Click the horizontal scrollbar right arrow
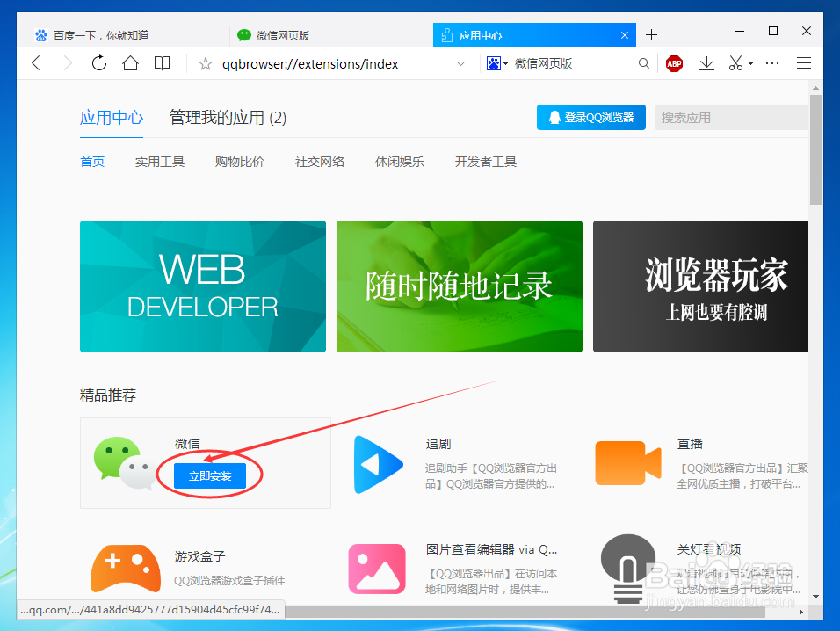Screen dimensions: 840x631 click(x=800, y=612)
